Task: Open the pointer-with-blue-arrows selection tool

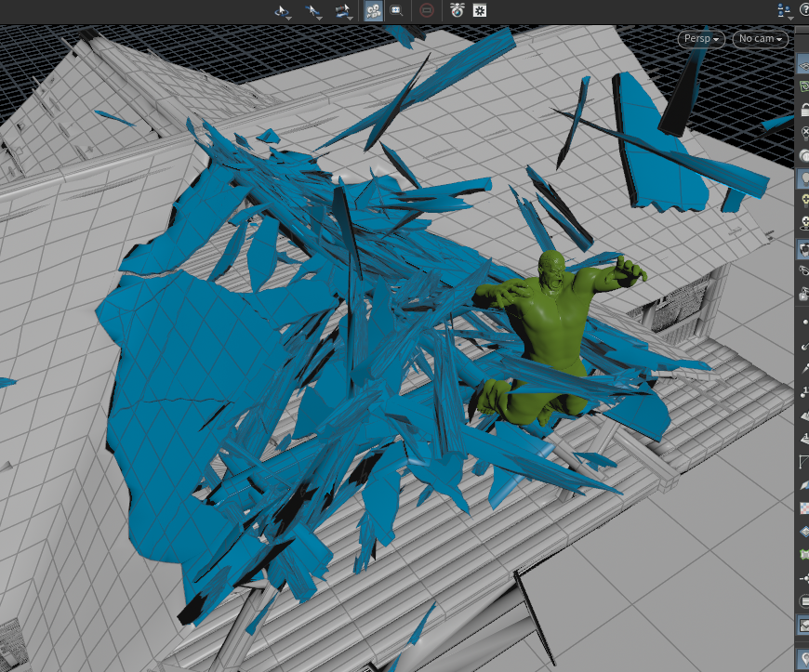Action: click(312, 11)
